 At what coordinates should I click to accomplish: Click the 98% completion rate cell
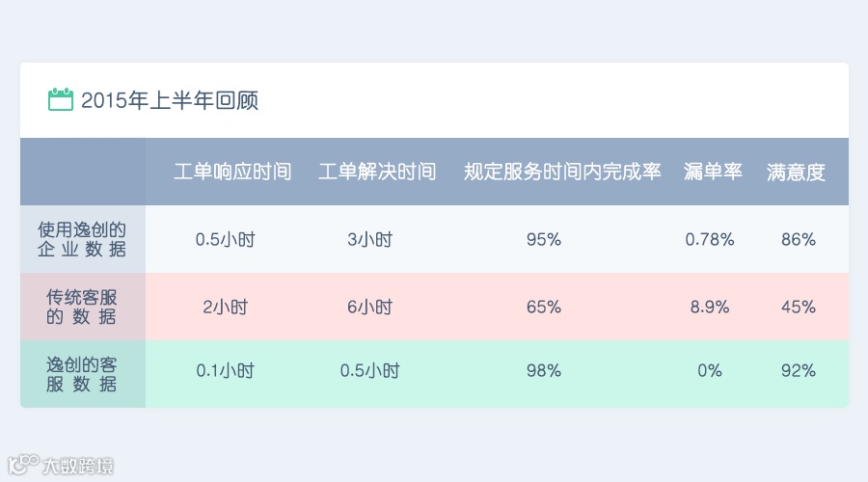pos(544,370)
